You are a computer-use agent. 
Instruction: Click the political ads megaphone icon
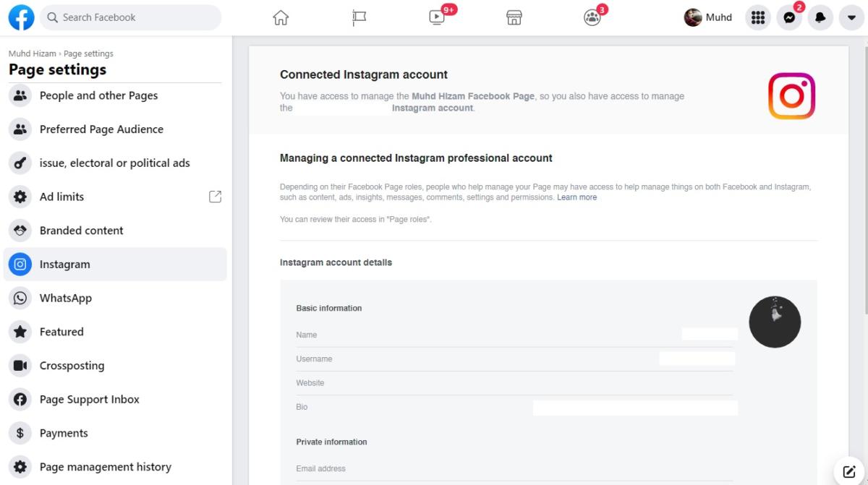[20, 163]
